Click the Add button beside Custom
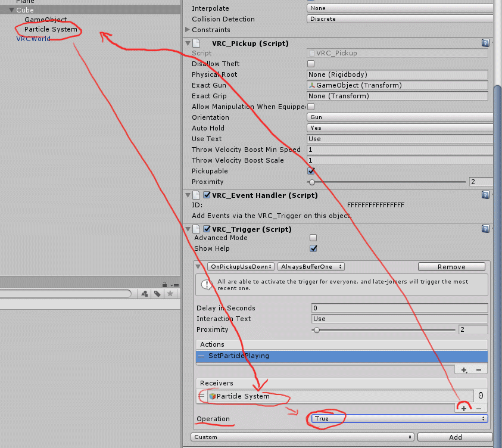Screen dimensions: 502x448 pyautogui.click(x=455, y=437)
